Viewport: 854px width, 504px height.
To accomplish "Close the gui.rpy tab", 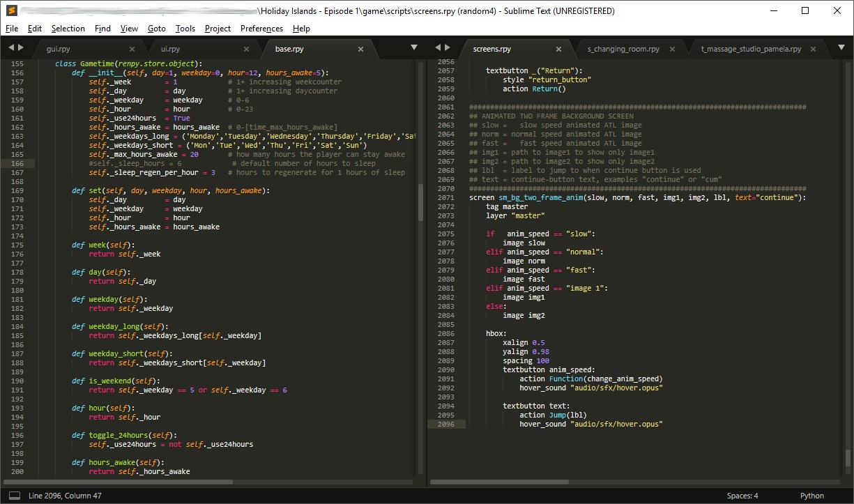I will pos(132,49).
